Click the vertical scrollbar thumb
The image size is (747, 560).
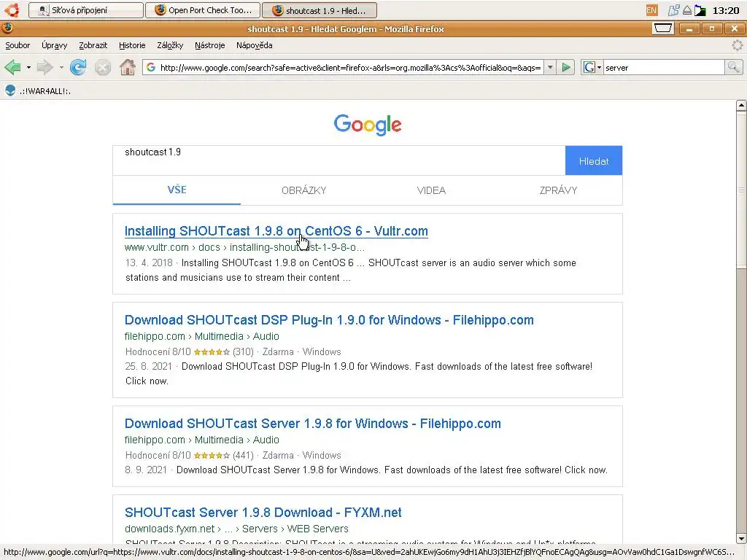pos(741,190)
